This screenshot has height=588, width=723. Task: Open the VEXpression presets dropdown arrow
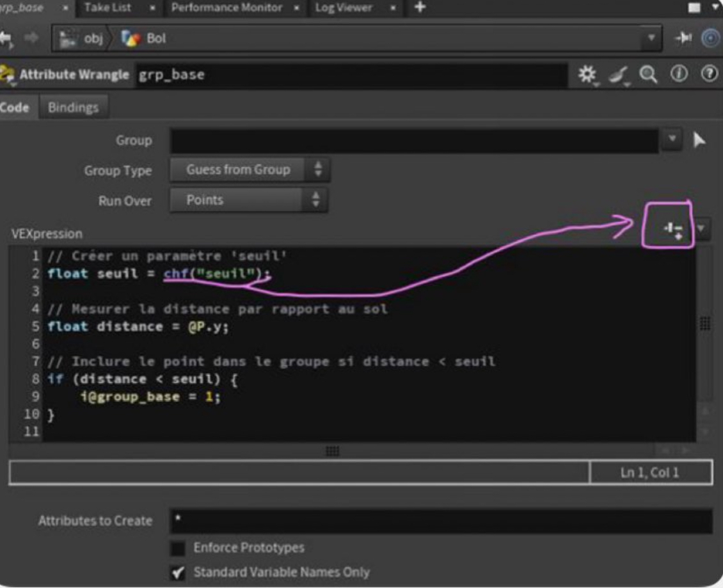click(703, 228)
